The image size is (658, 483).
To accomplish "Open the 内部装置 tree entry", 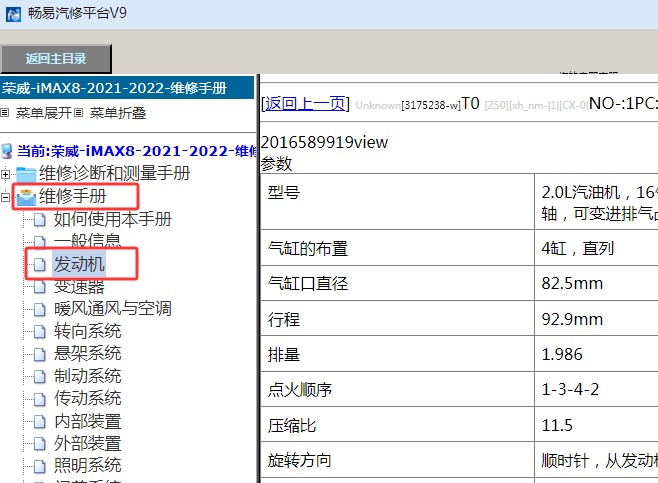I will tap(87, 421).
